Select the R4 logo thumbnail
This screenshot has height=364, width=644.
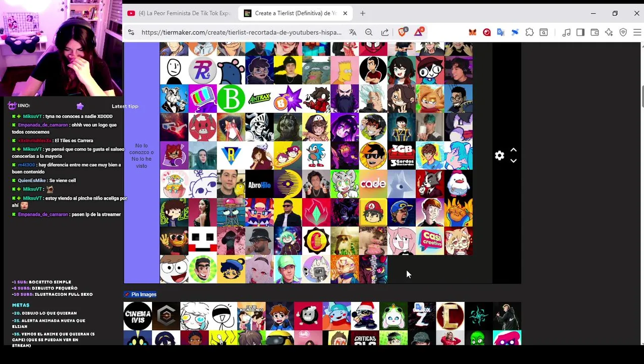click(x=203, y=70)
